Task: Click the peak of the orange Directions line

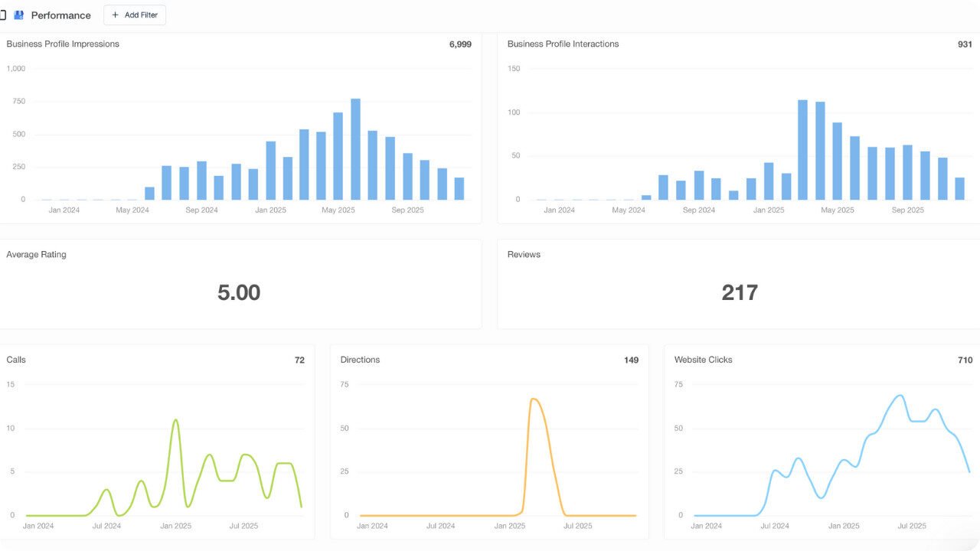Action: pos(534,399)
